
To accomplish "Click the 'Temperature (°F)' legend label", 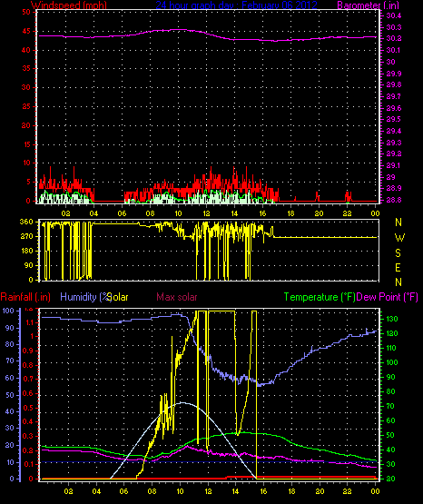I will pyautogui.click(x=320, y=297).
